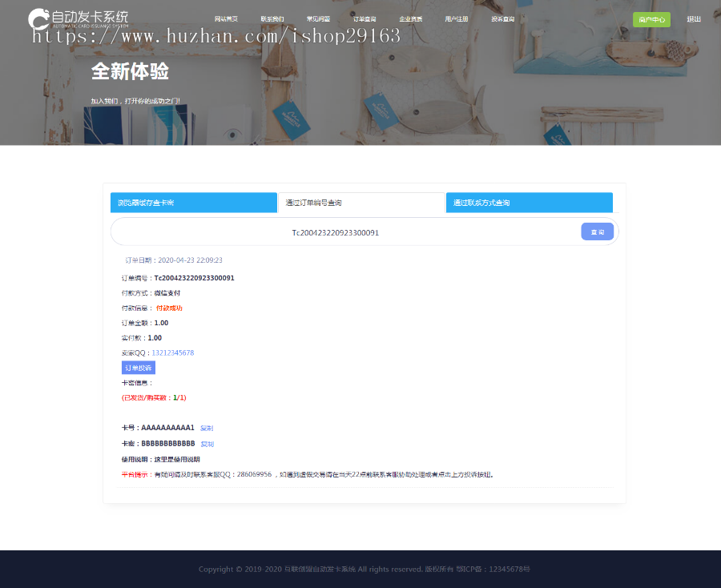721x588 pixels.
Task: Open the 商户中心 merchant center
Action: pos(651,19)
